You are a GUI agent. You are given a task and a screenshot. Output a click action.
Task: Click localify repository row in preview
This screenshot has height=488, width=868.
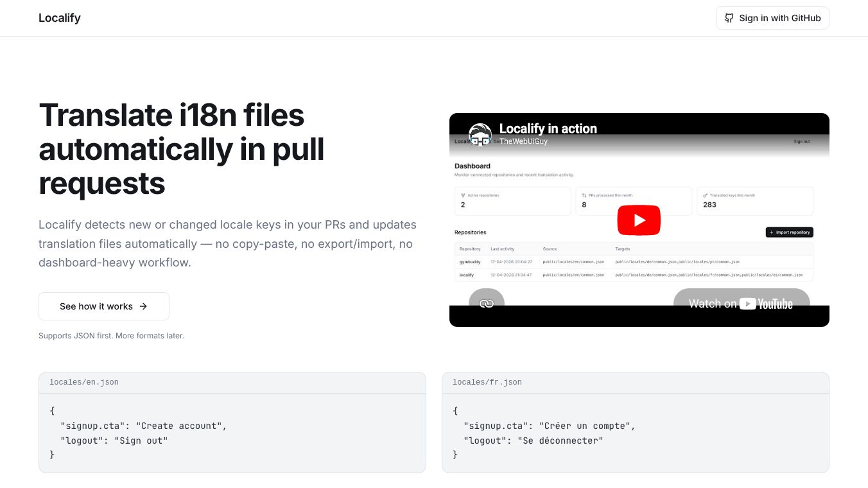click(x=634, y=275)
